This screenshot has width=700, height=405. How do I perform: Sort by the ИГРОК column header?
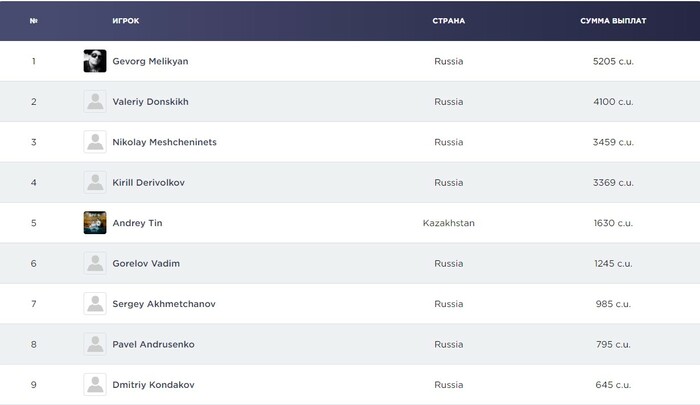pyautogui.click(x=126, y=20)
